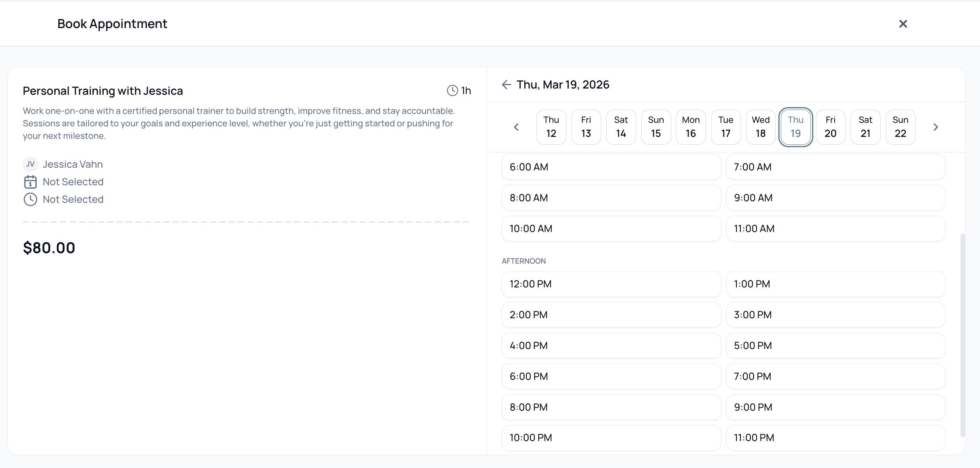
Task: Choose the 11:00 AM time slot
Action: click(835, 229)
